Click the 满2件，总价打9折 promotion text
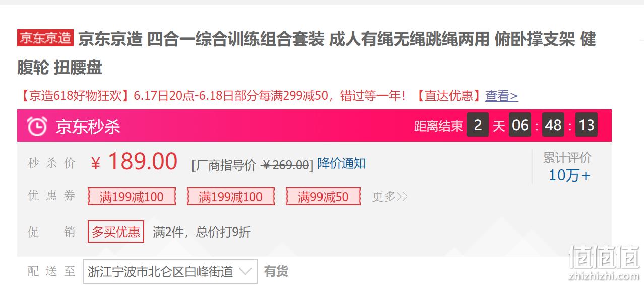This screenshot has width=644, height=285. pyautogui.click(x=202, y=232)
